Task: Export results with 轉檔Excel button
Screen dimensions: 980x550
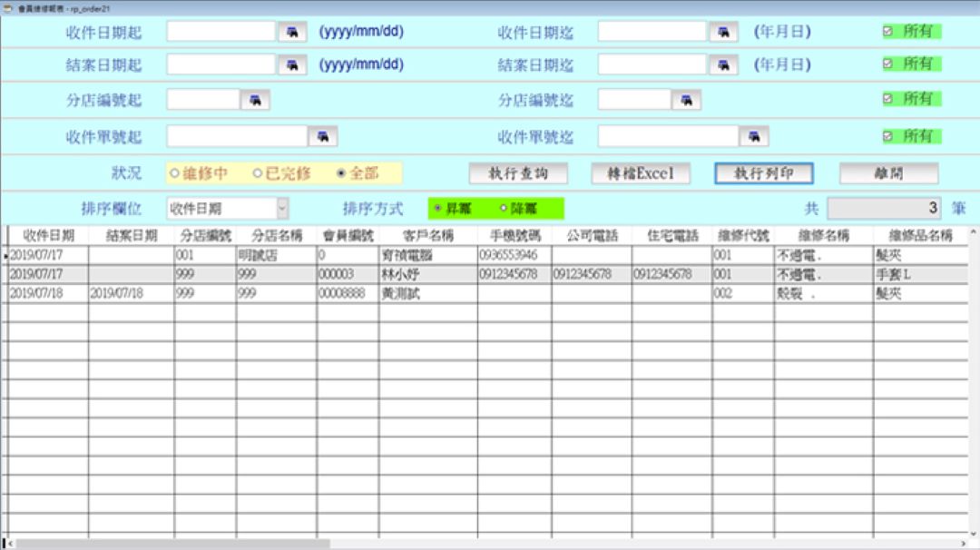Action: [x=641, y=173]
